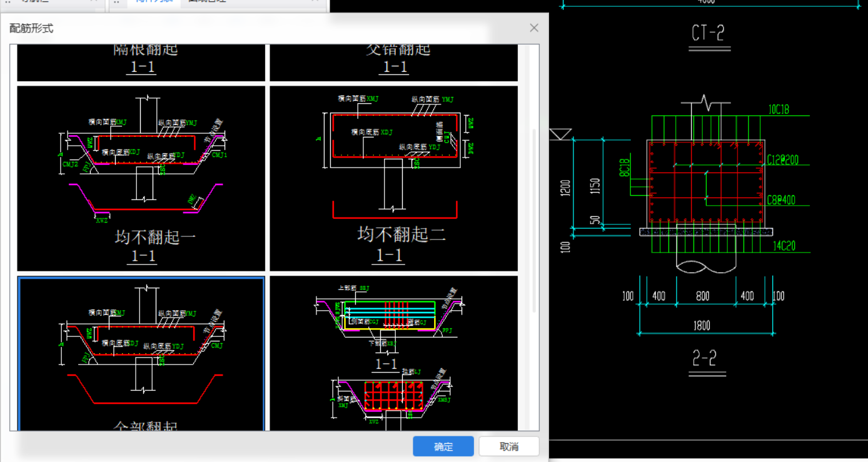This screenshot has height=462, width=868.
Task: Select the 全部翻起 reinforcement thumbnail
Action: [x=141, y=354]
